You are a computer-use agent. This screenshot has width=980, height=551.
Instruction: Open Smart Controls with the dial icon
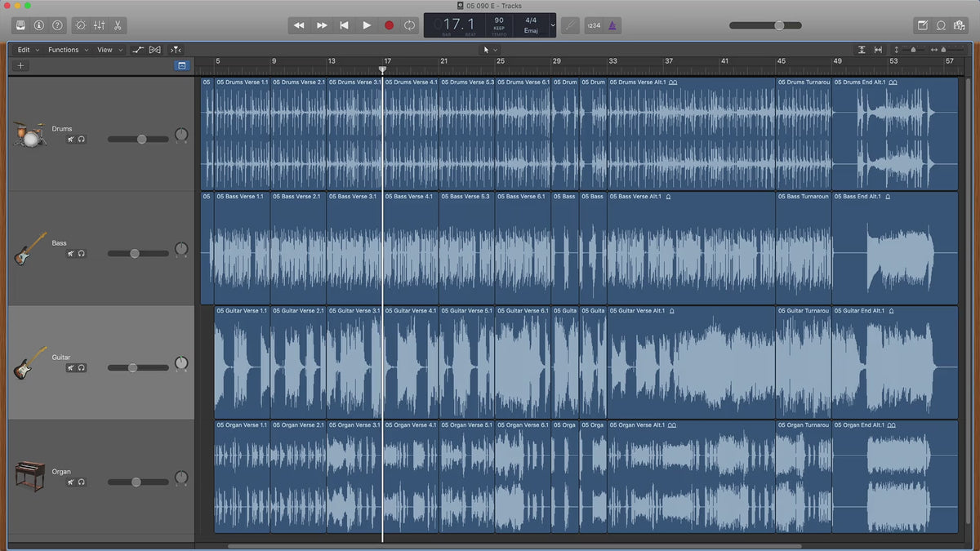tap(80, 25)
